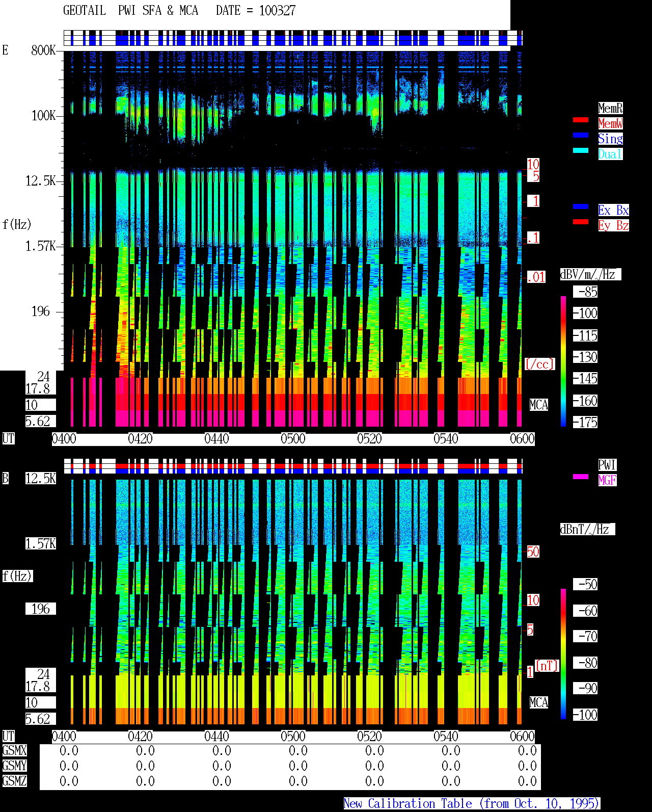Image resolution: width=652 pixels, height=812 pixels.
Task: Click the blue Ex Bx legend swatch
Action: coord(581,206)
